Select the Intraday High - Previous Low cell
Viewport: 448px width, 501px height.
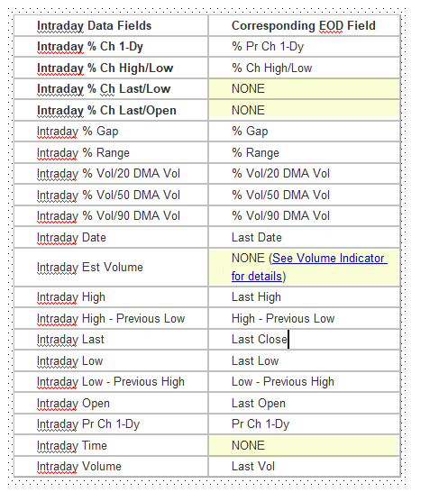pos(111,319)
